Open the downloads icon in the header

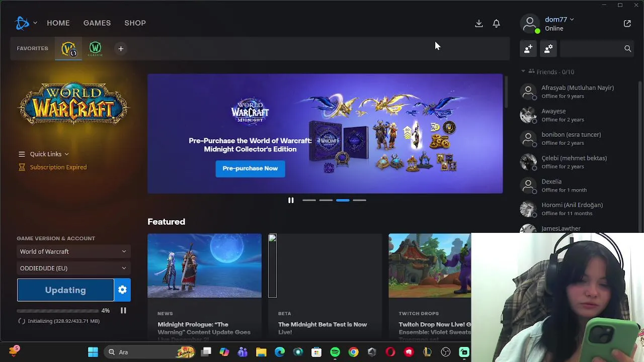(x=479, y=23)
